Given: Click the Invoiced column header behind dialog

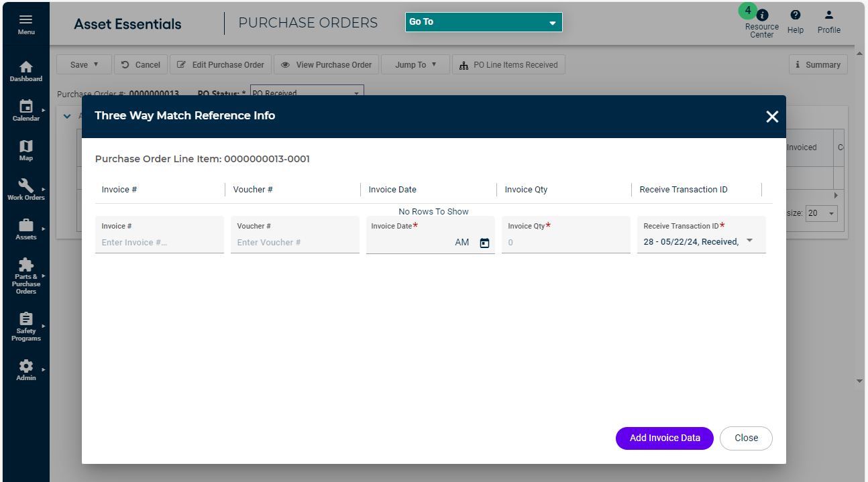Looking at the screenshot, I should click(802, 147).
